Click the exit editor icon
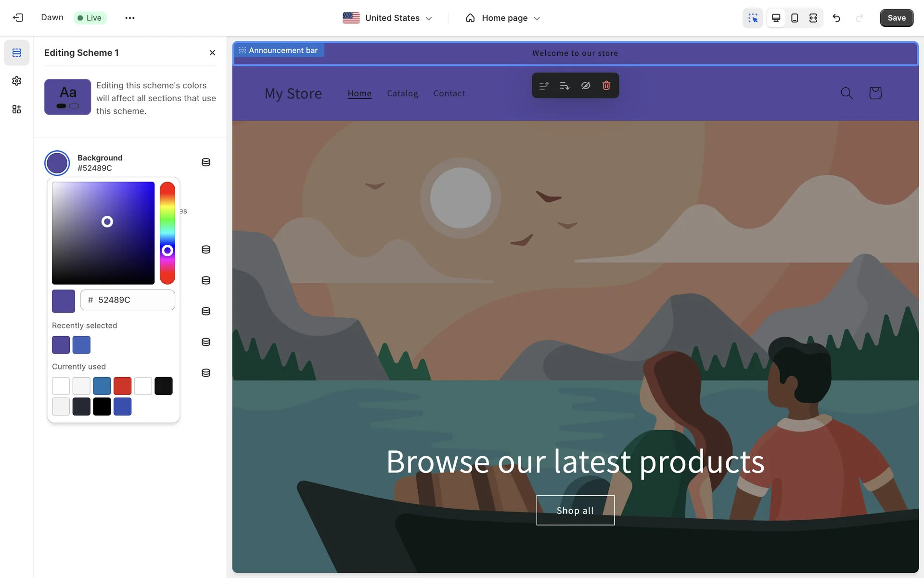The width and height of the screenshot is (924, 578). click(x=18, y=18)
